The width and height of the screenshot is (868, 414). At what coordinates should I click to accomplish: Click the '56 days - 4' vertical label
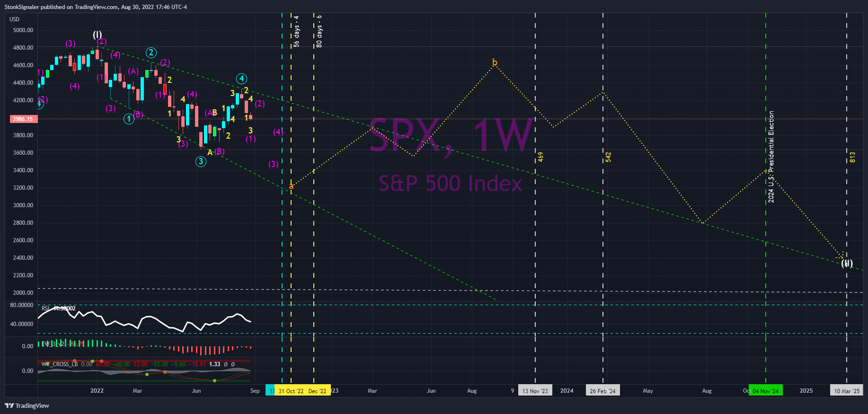coord(296,31)
